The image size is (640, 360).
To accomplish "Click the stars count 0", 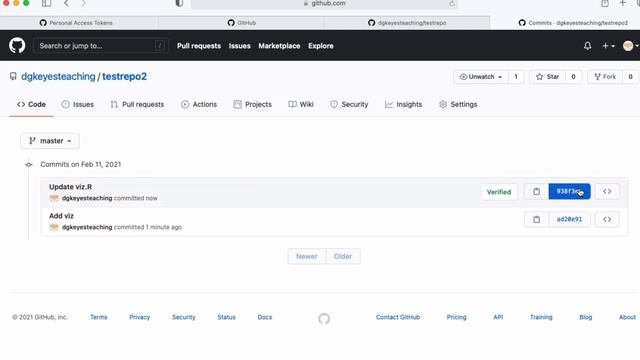I will (x=573, y=77).
